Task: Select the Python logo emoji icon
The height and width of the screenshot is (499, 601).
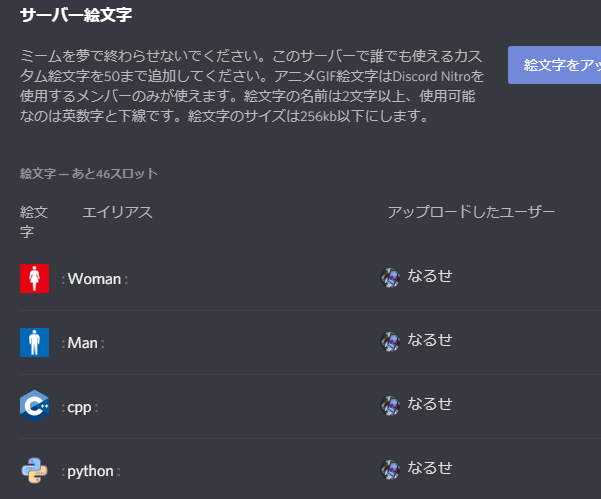Action: click(34, 471)
